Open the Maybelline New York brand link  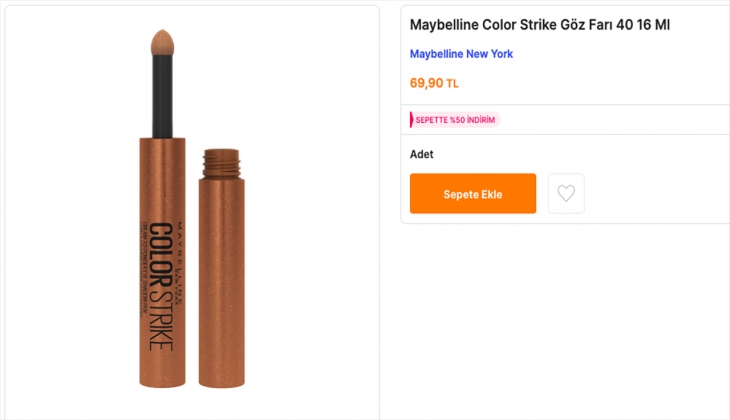point(461,54)
